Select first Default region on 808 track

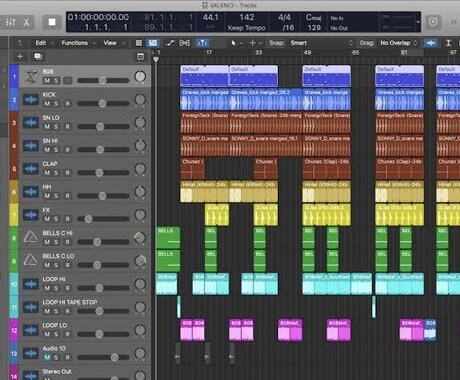pyautogui.click(x=205, y=76)
